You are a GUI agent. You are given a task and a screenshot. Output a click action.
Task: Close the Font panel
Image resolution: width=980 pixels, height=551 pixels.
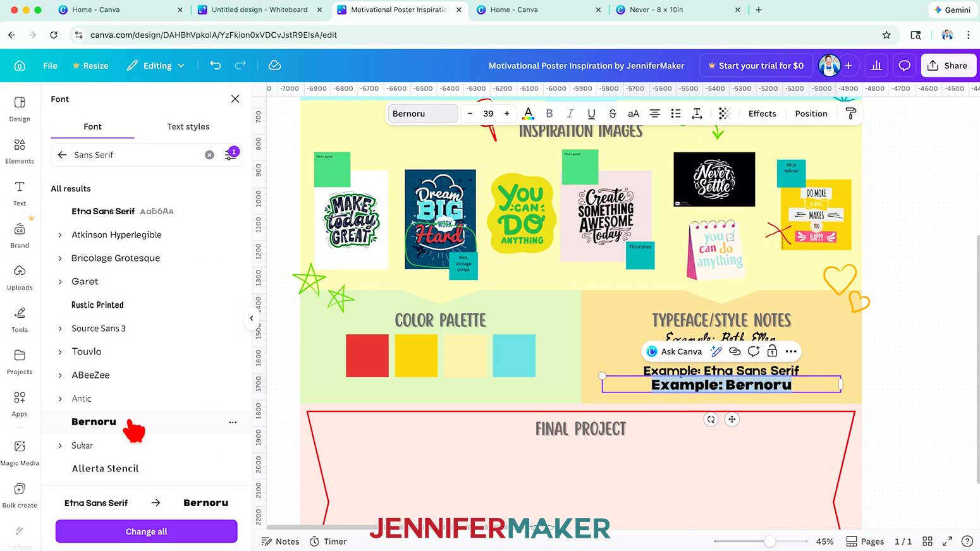[235, 99]
